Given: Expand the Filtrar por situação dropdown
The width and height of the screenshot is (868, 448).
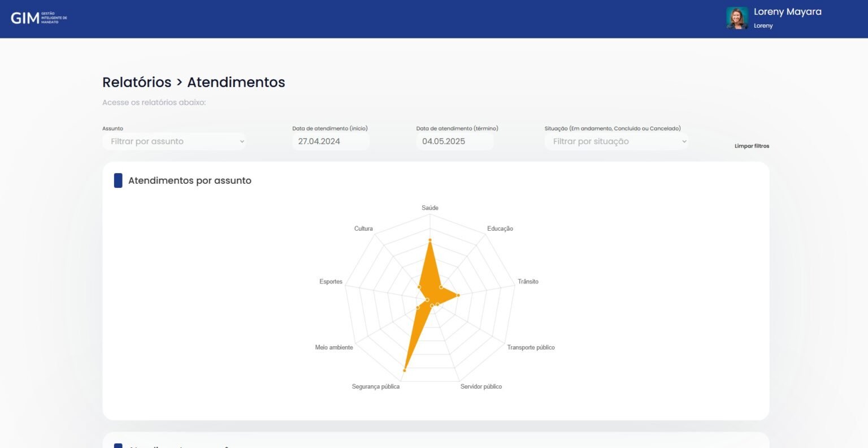Looking at the screenshot, I should [617, 141].
